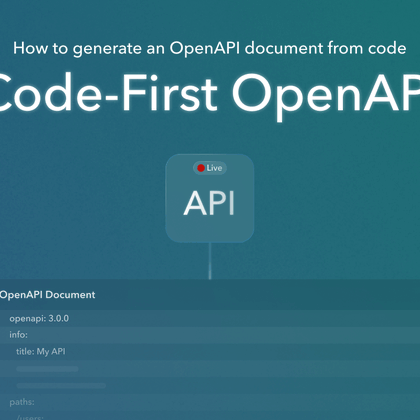Expand the info: section line
This screenshot has width=420, height=420.
210,335
